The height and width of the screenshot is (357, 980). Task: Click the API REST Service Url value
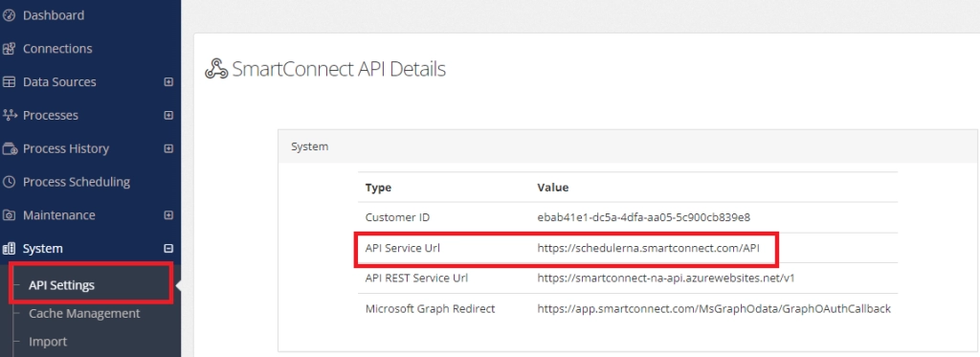coord(666,279)
